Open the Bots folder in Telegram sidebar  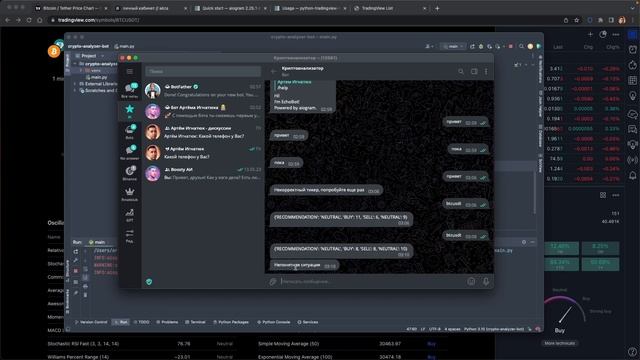129,132
